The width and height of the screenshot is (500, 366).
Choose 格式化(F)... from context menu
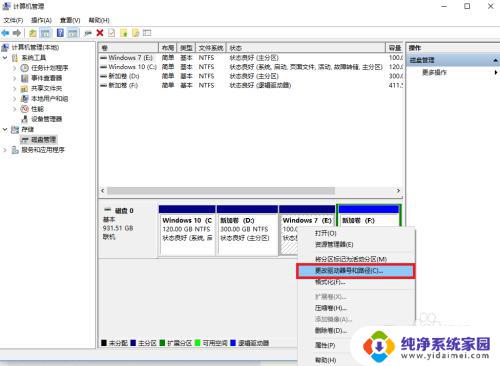tap(356, 282)
